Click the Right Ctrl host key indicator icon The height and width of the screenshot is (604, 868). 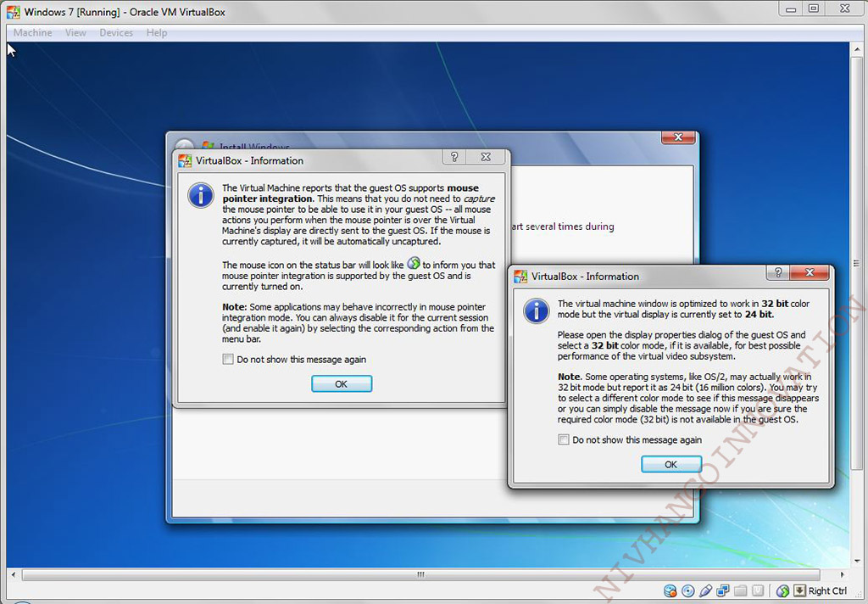[799, 590]
